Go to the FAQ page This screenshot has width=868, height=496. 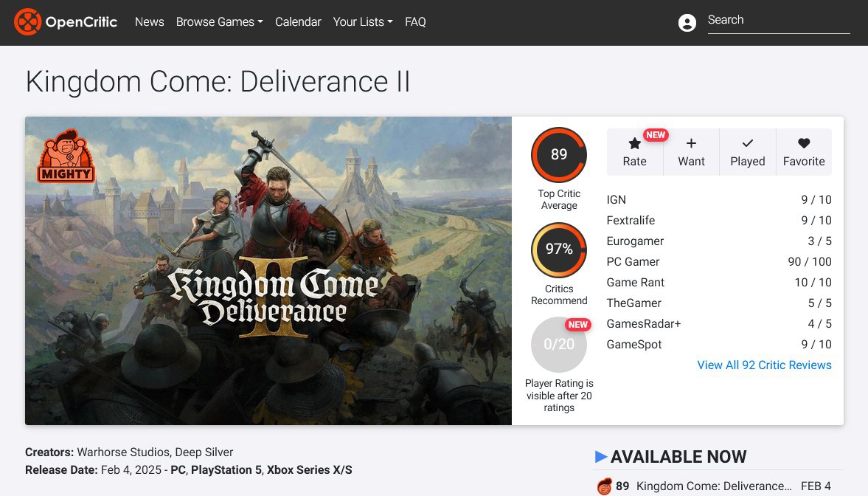pos(415,22)
